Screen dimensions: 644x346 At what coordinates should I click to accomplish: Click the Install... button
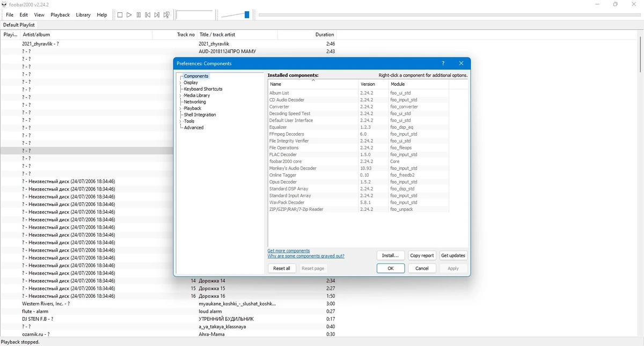click(390, 255)
